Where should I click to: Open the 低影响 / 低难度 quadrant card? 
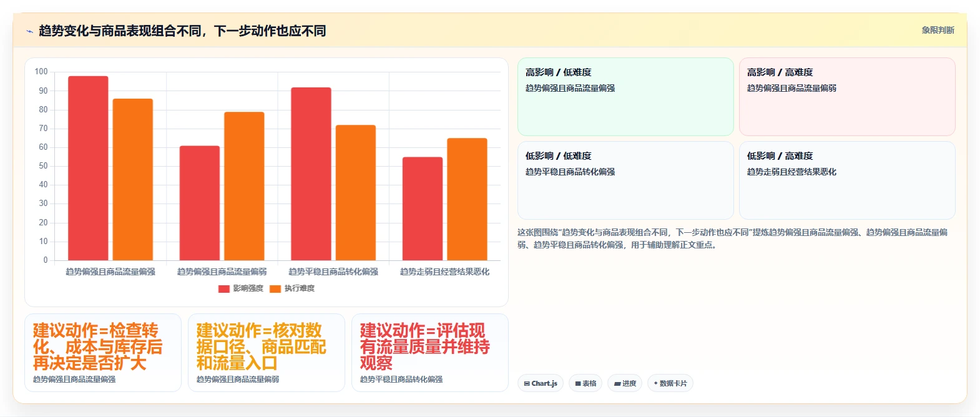625,180
